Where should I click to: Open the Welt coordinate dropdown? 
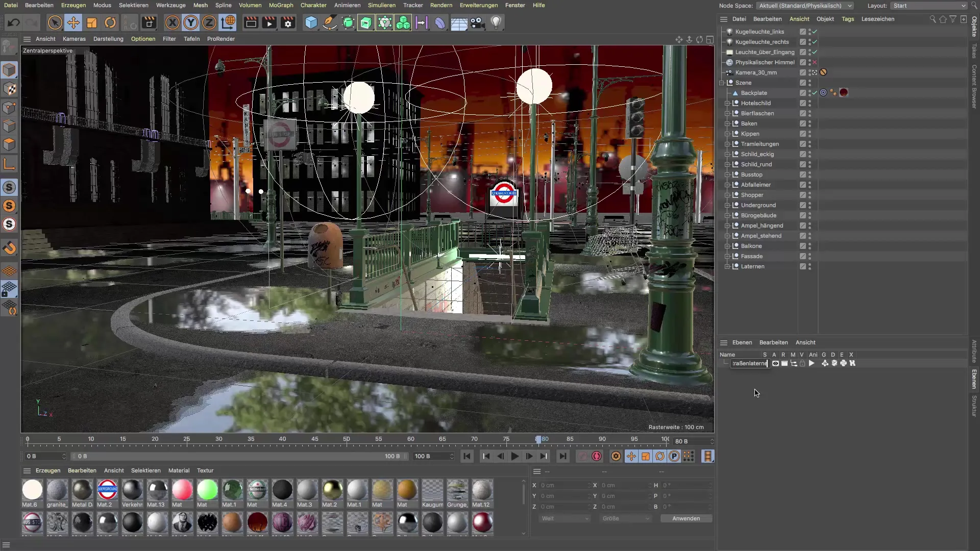(x=565, y=518)
